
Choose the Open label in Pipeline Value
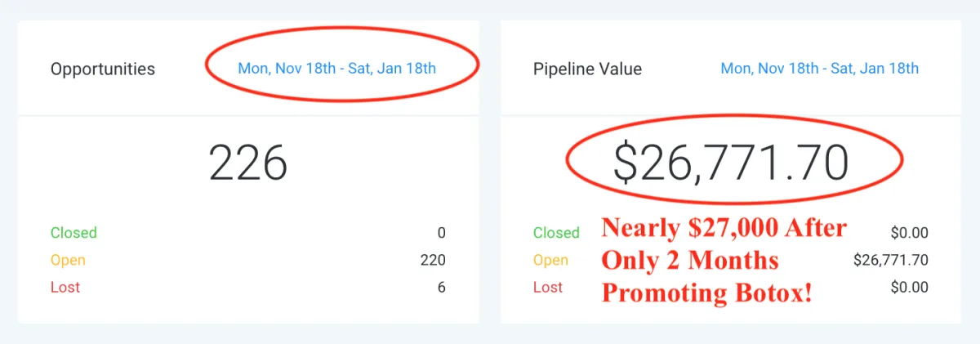pos(550,261)
